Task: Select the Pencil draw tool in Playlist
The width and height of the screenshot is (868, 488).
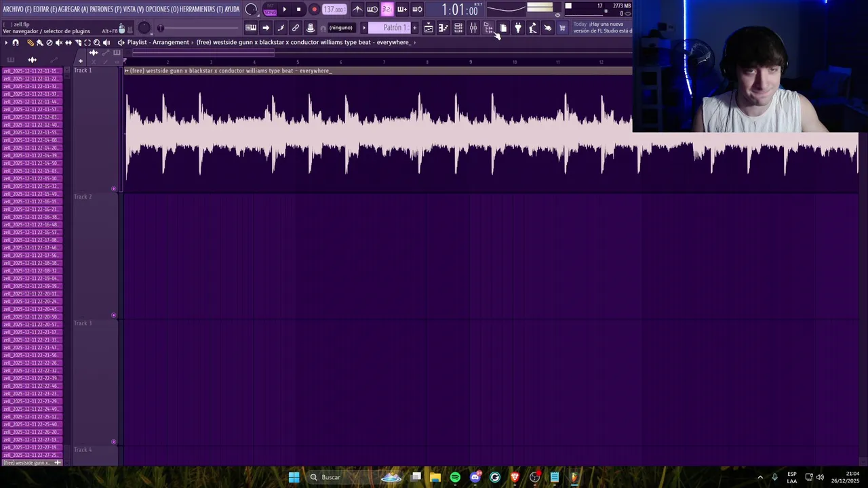Action: click(x=31, y=43)
